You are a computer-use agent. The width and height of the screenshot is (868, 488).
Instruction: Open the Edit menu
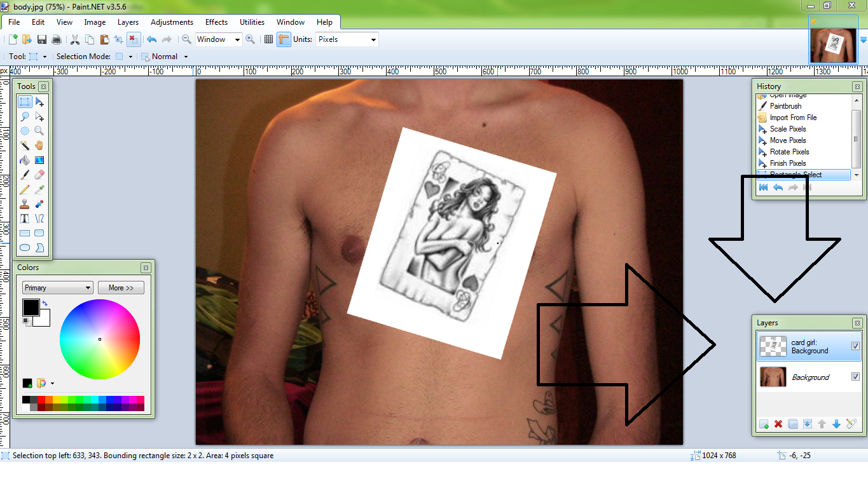pos(38,22)
